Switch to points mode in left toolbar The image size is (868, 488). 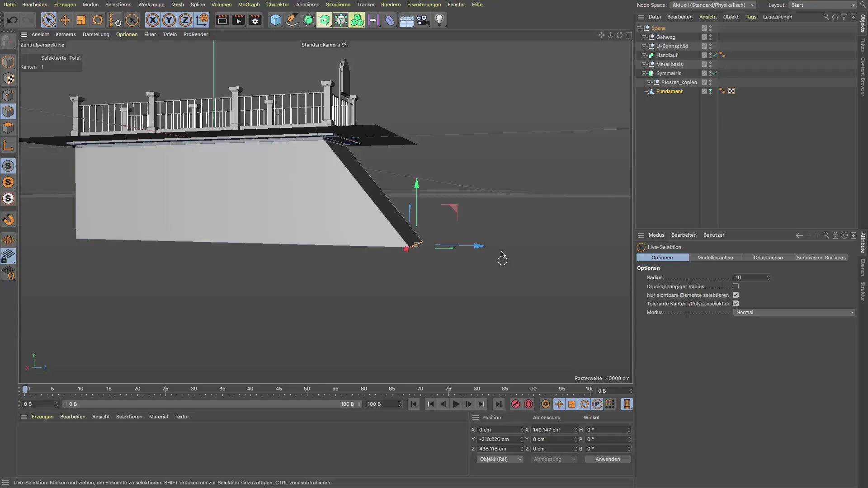8,95
